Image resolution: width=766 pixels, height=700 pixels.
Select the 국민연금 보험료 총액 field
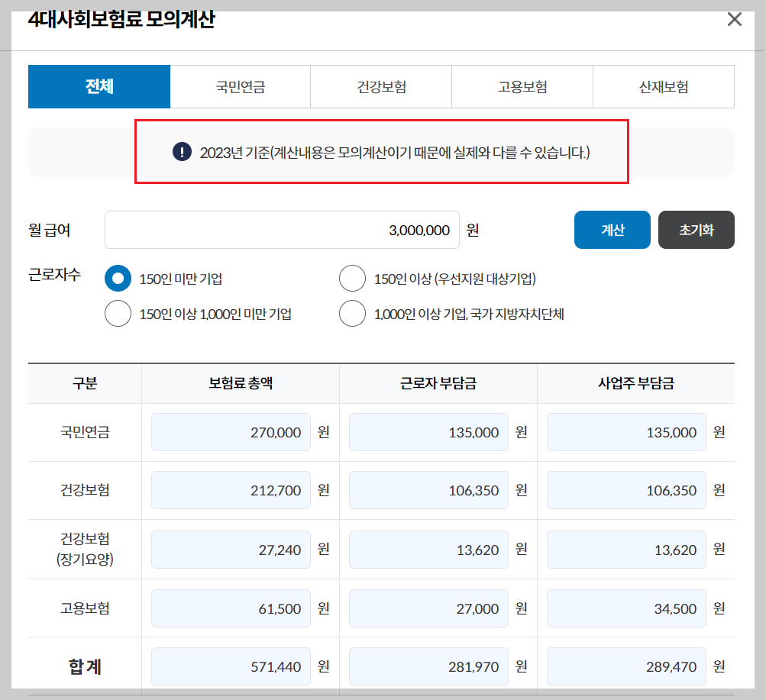pos(229,431)
